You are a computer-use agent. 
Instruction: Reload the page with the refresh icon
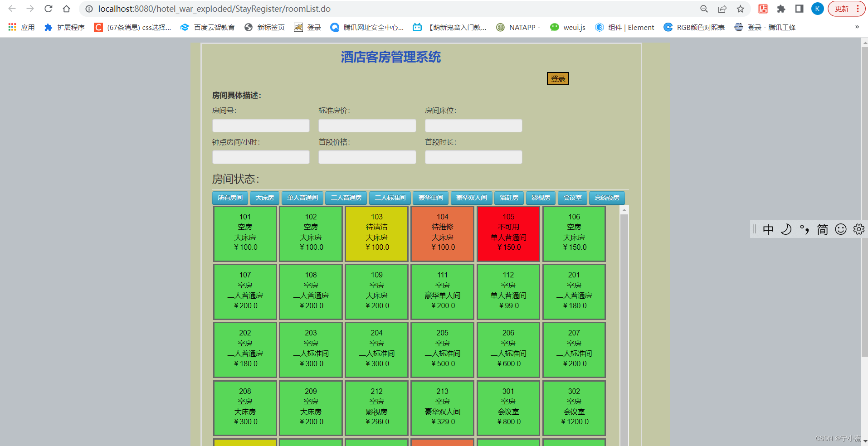coord(49,9)
